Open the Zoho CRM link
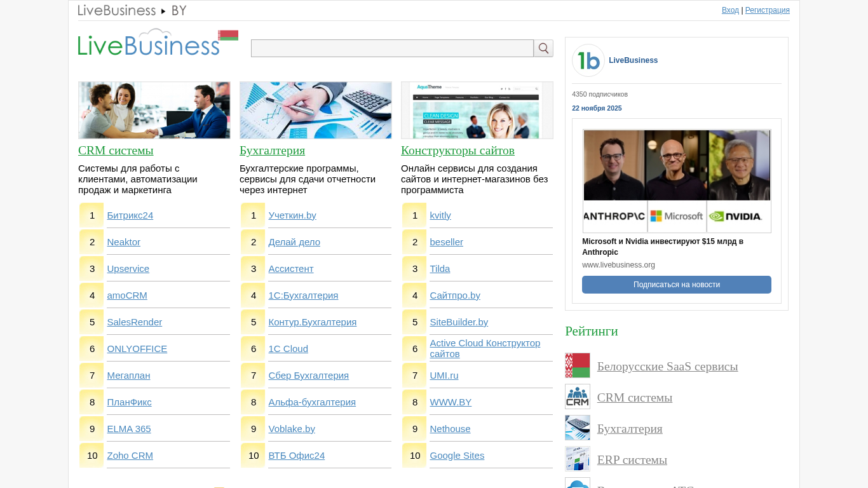The height and width of the screenshot is (488, 868). click(x=130, y=456)
